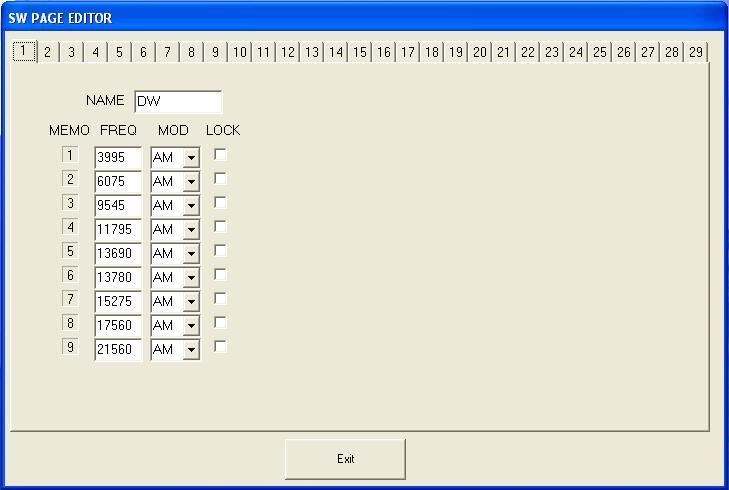
Task: Go to page tab 8
Action: point(191,52)
